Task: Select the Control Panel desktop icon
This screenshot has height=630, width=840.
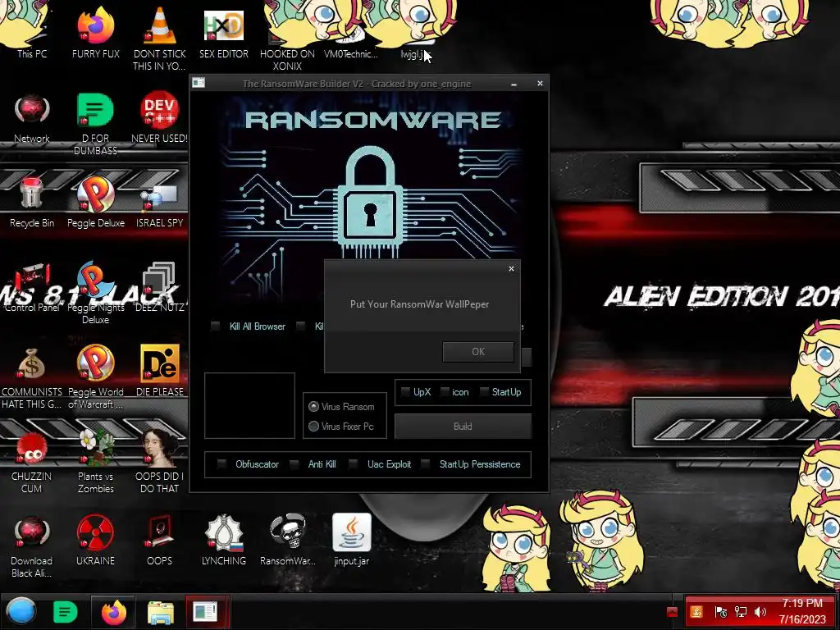Action: click(32, 286)
